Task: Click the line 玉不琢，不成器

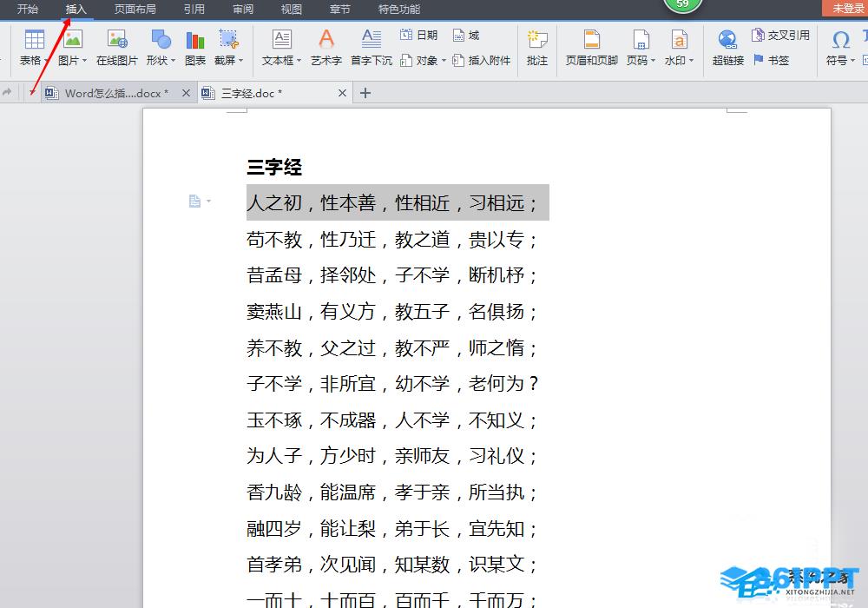Action: pos(392,420)
